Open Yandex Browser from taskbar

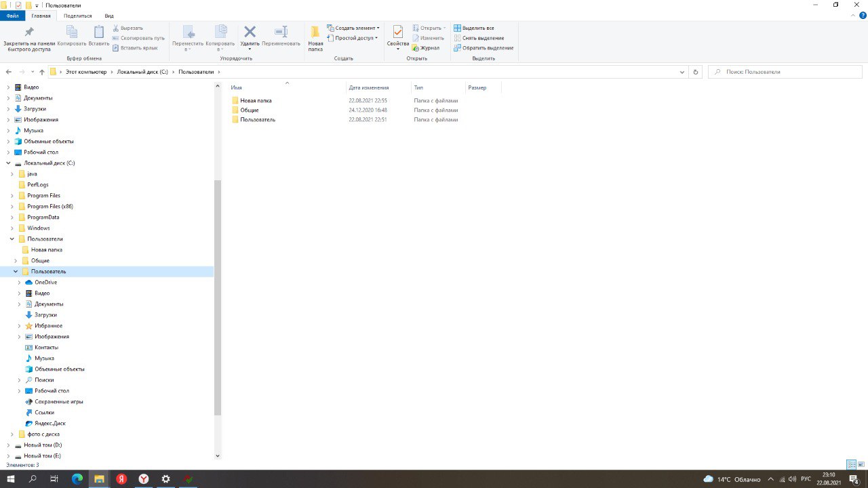[144, 479]
